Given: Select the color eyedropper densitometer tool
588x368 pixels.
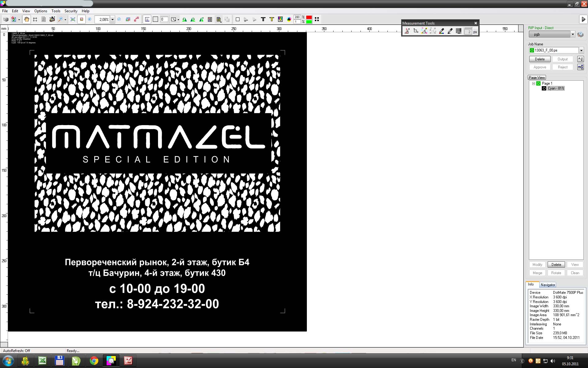Looking at the screenshot, I should point(441,31).
